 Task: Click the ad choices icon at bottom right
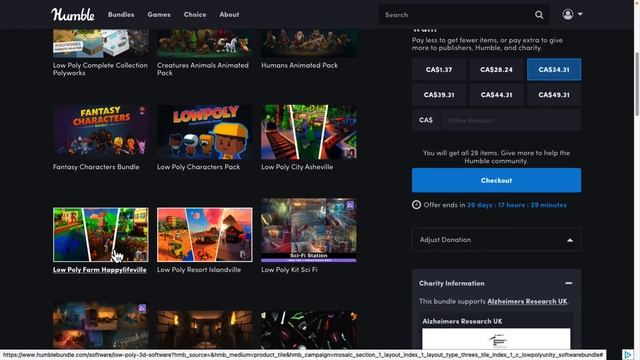coord(627,354)
